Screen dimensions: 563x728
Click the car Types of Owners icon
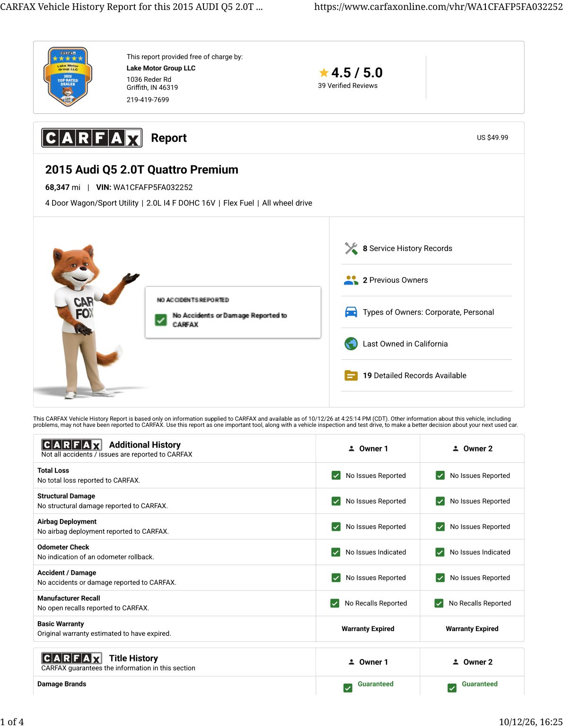pos(351,312)
